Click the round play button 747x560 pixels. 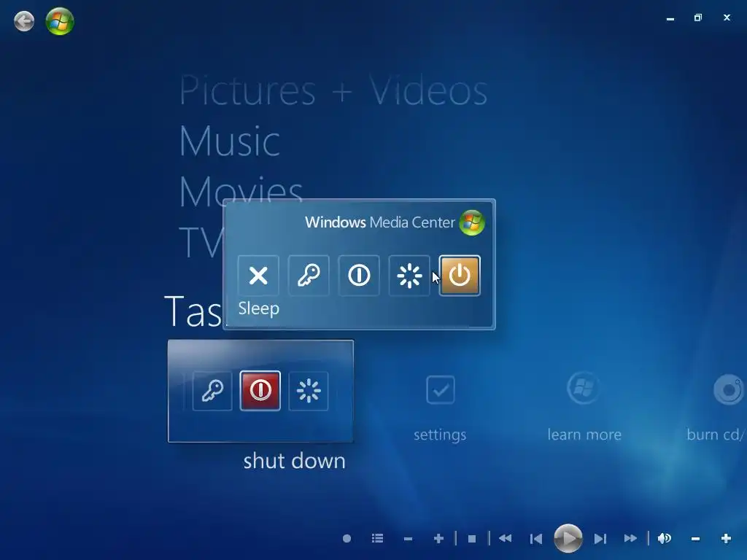(x=568, y=539)
